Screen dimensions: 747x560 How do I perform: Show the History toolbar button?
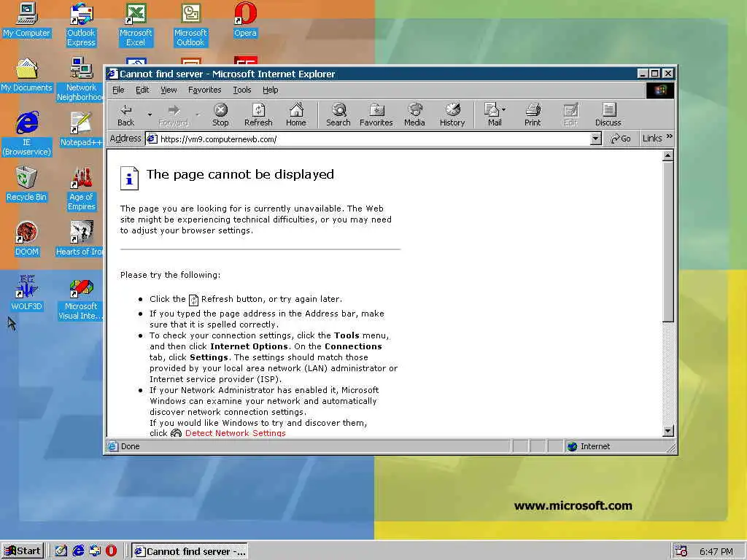[x=452, y=114]
